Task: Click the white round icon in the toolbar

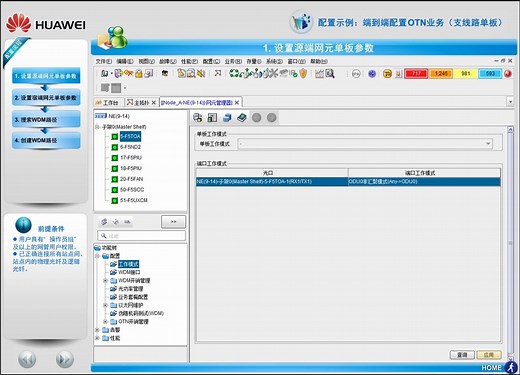Action: tap(356, 74)
